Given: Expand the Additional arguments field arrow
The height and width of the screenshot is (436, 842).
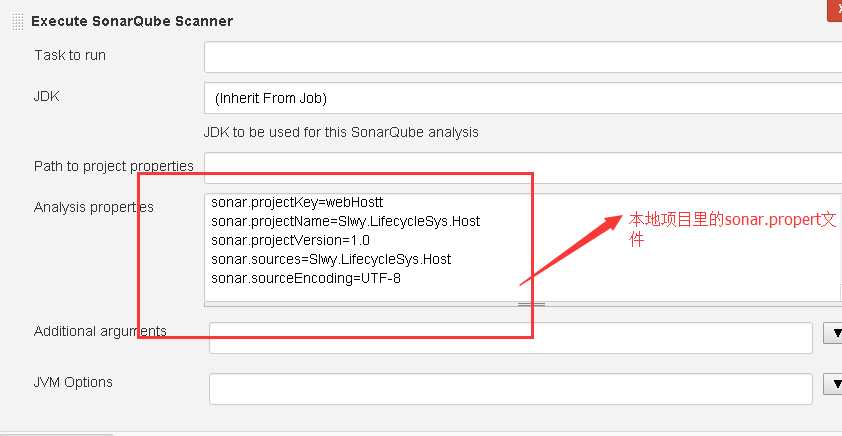Looking at the screenshot, I should tap(833, 333).
